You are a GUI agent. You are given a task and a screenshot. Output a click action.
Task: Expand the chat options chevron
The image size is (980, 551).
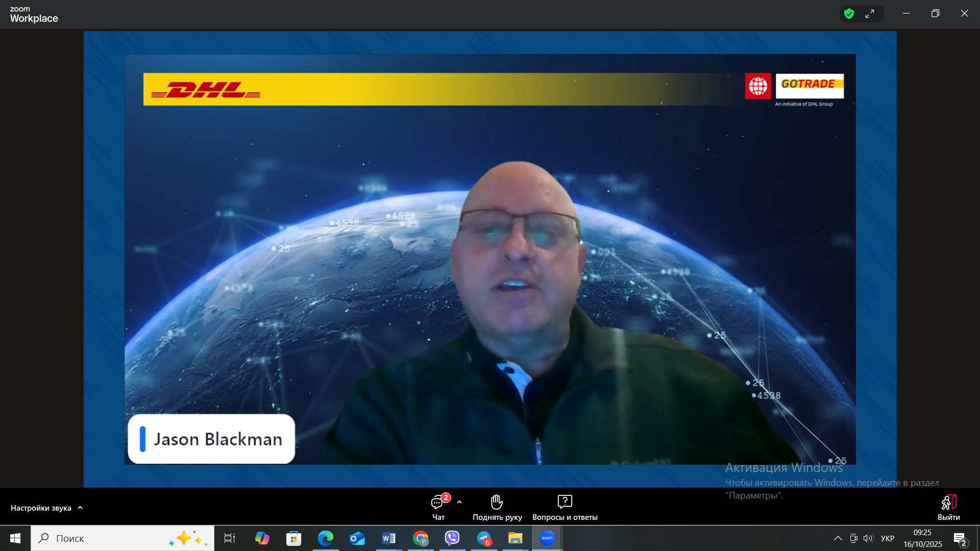point(459,503)
